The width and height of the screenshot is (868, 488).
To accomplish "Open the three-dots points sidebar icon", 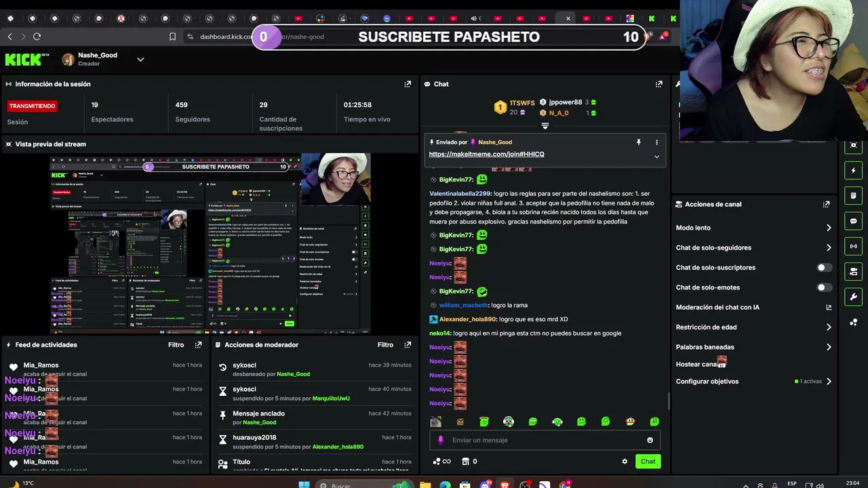I will (x=853, y=322).
